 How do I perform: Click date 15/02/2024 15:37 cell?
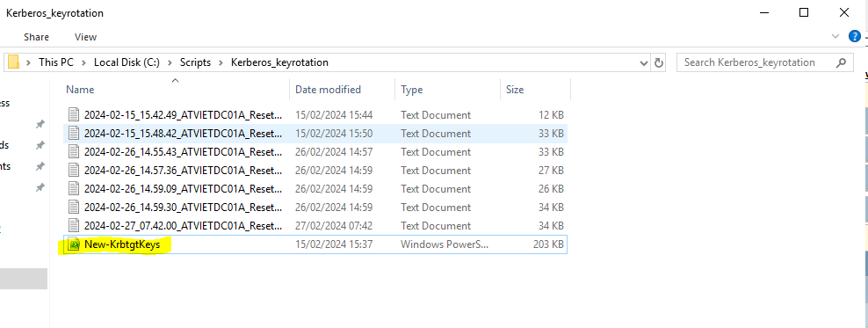tap(334, 244)
